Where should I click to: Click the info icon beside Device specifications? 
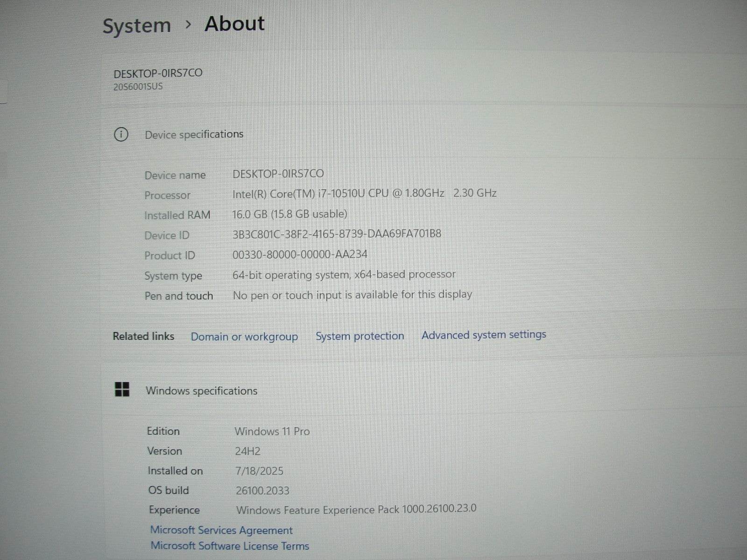(x=122, y=134)
